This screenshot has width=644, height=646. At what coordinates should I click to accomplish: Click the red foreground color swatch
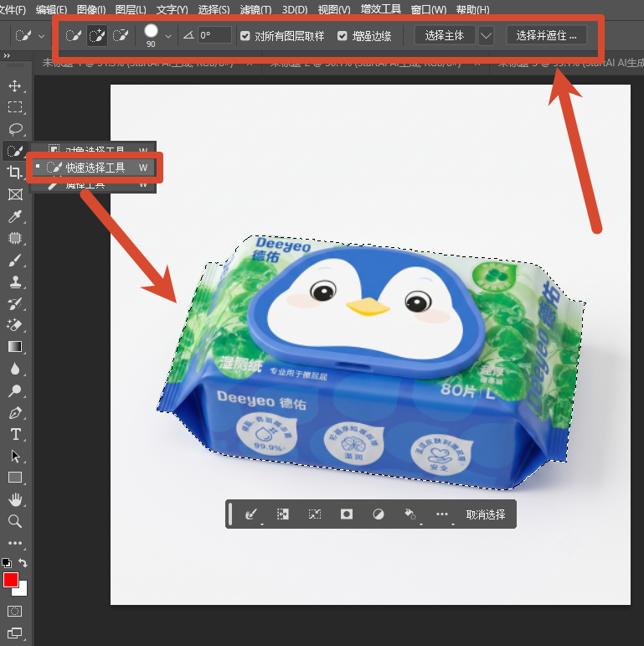tap(10, 580)
